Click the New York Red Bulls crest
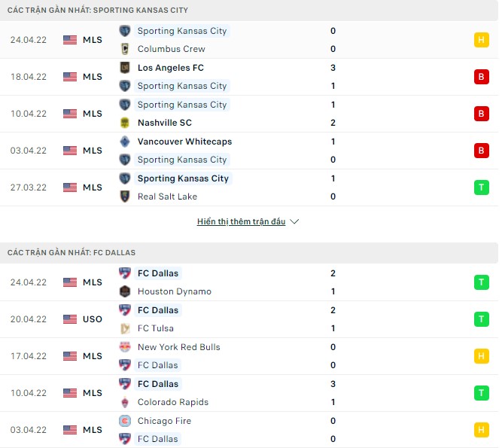 click(x=125, y=347)
